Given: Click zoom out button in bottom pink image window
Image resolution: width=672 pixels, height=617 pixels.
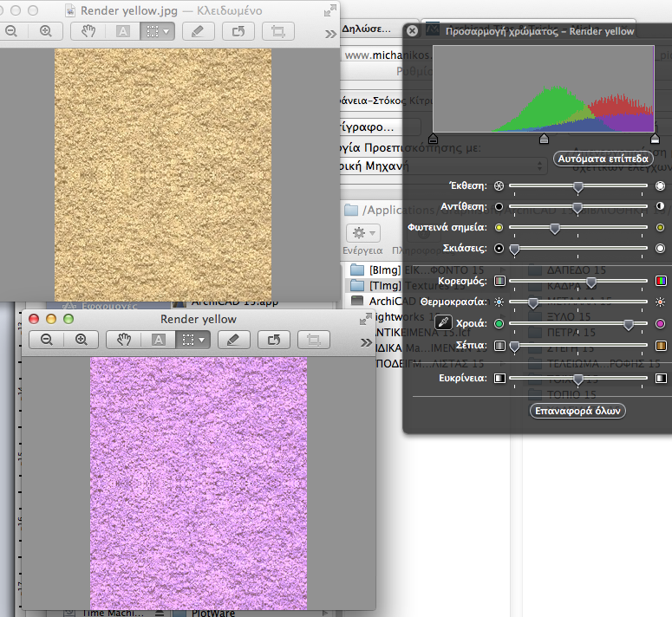Looking at the screenshot, I should click(x=47, y=340).
